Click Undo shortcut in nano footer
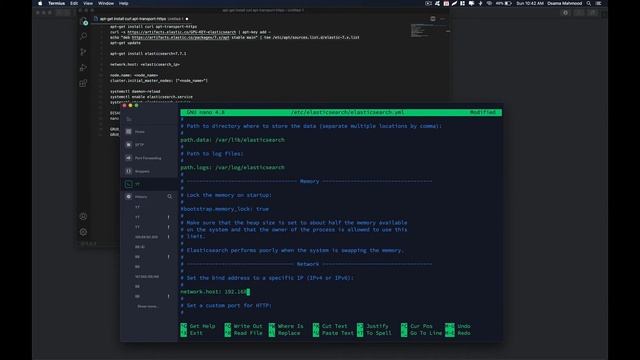Viewport: 640px width, 360px height. click(x=458, y=326)
